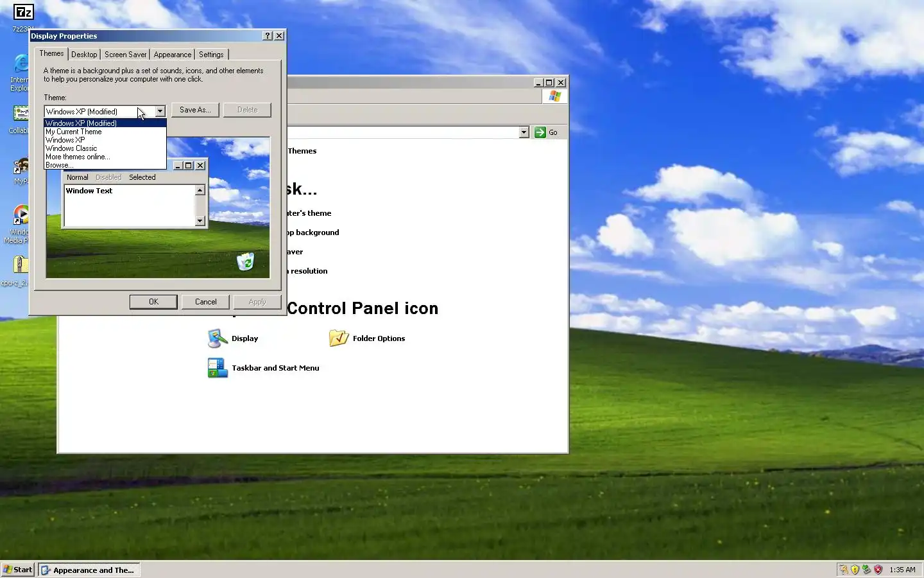The height and width of the screenshot is (578, 924).
Task: Click the monkey shortcut desktop icon
Action: [x=21, y=166]
